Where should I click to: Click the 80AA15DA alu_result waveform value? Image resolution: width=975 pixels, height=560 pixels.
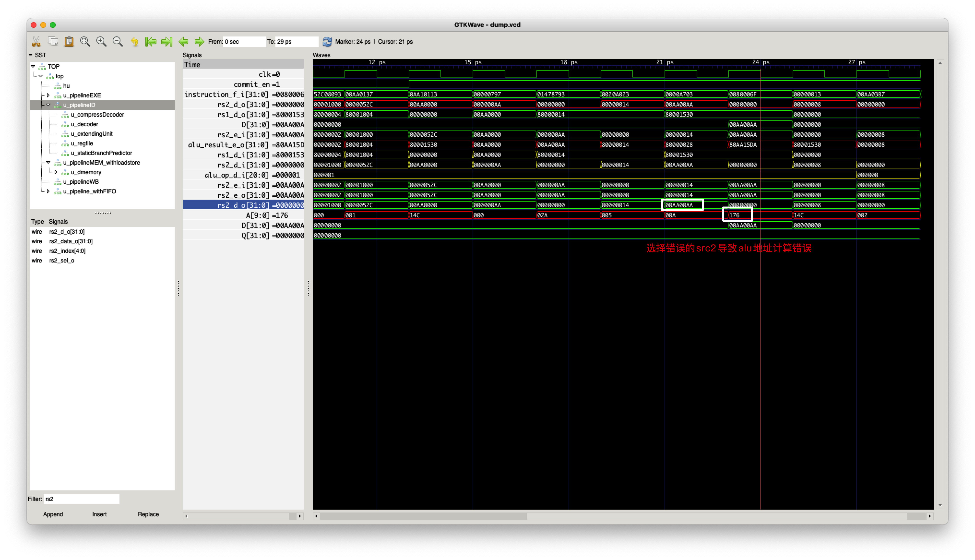(743, 145)
